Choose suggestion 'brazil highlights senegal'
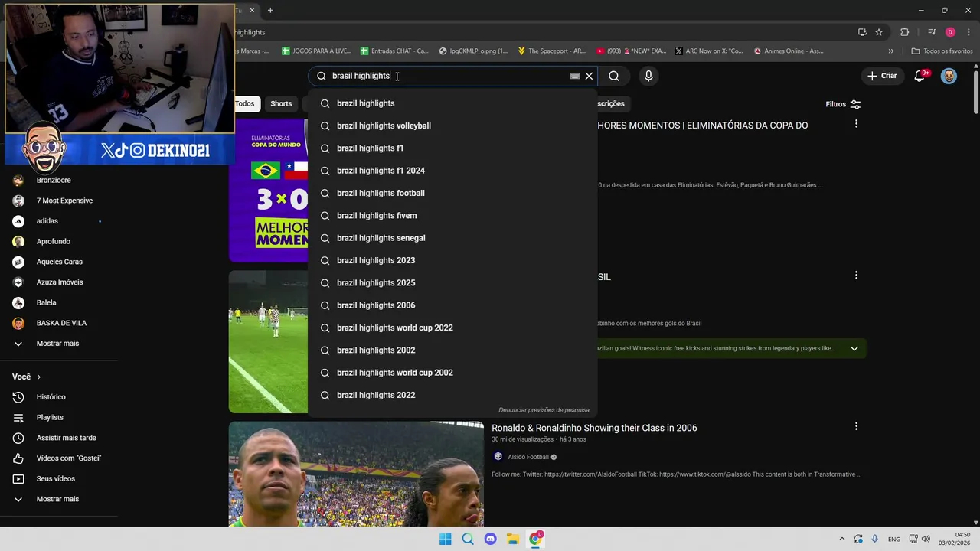The height and width of the screenshot is (551, 980). [452, 238]
